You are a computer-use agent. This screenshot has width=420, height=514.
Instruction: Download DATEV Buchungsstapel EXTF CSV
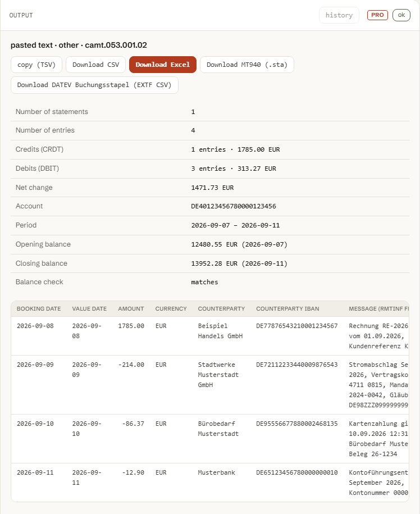click(94, 85)
